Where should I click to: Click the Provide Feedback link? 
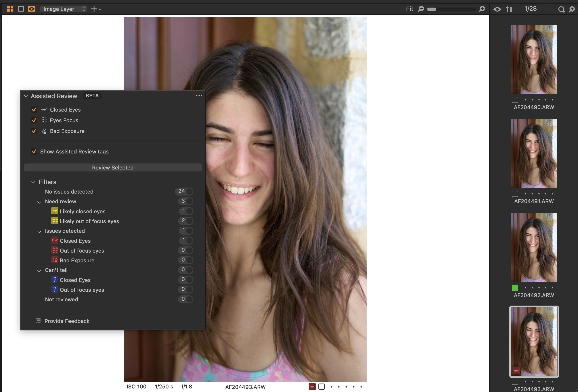[x=67, y=321]
